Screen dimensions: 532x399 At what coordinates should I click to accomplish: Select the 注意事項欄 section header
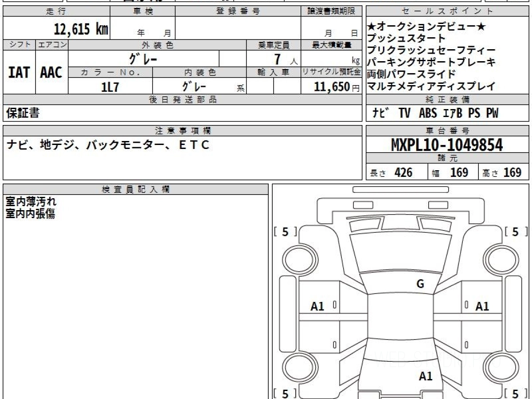(x=183, y=131)
